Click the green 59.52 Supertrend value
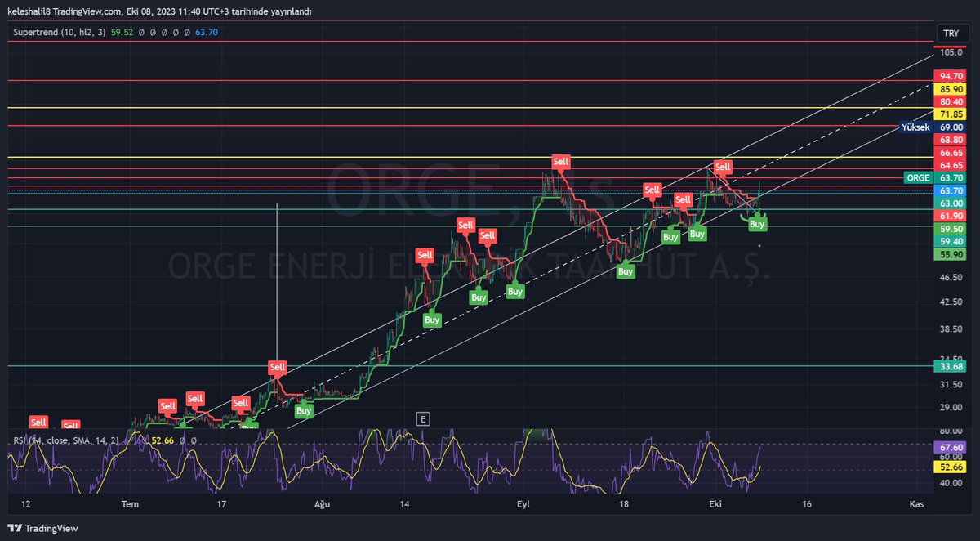Image resolution: width=980 pixels, height=541 pixels. 122,33
